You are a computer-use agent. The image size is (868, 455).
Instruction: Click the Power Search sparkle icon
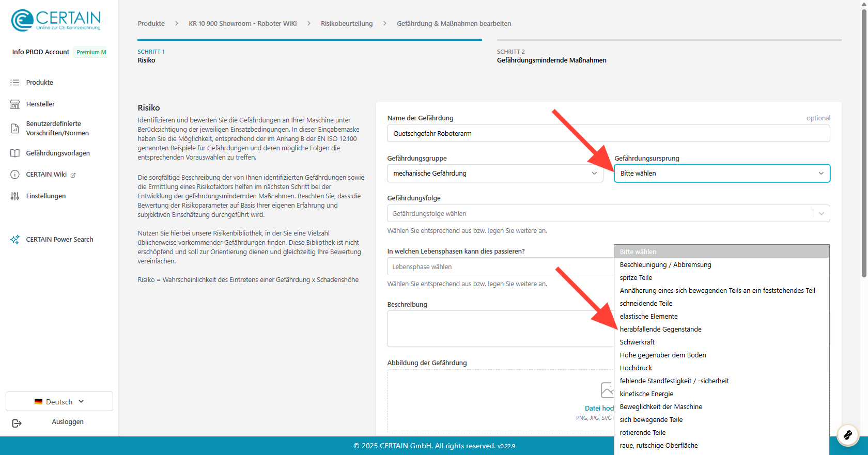click(x=15, y=240)
